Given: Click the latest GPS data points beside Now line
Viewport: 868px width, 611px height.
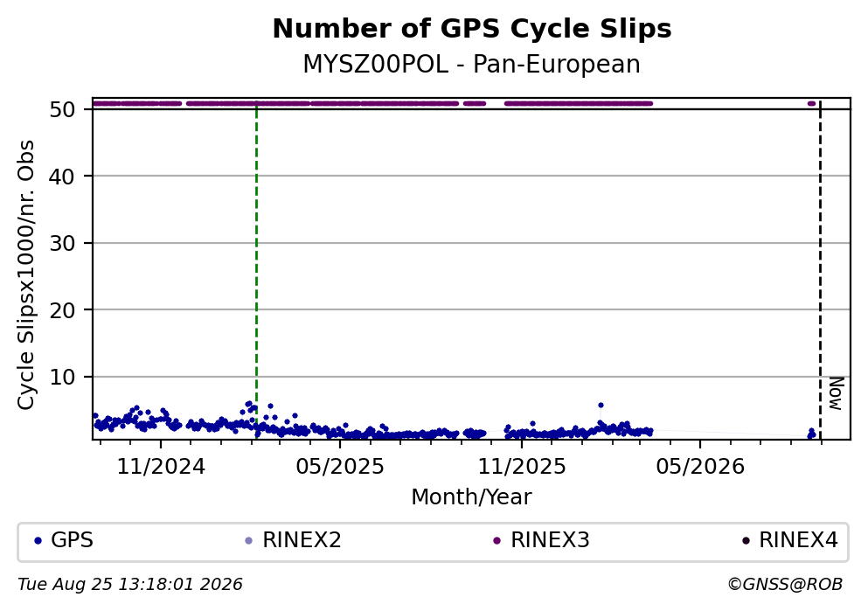Looking at the screenshot, I should tap(811, 434).
